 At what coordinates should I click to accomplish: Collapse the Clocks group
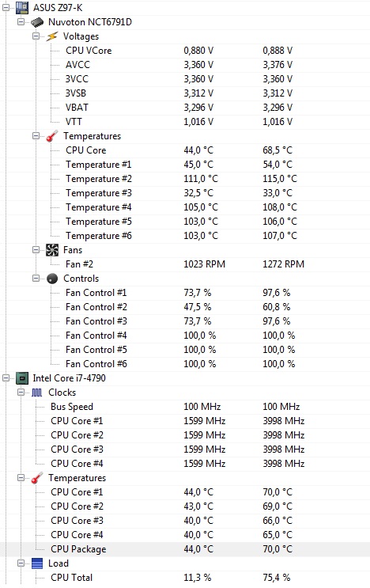[21, 393]
